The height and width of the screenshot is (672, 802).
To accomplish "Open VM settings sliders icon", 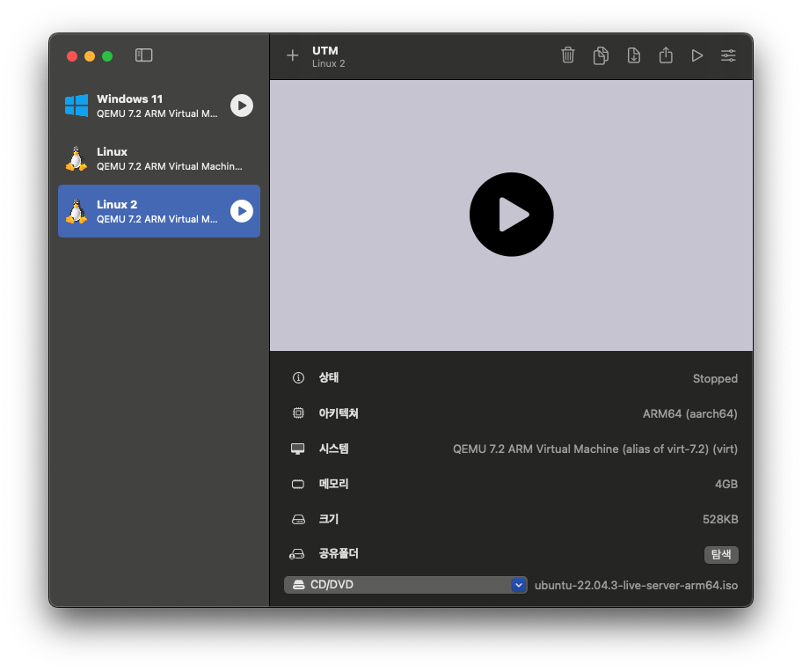I will click(728, 55).
